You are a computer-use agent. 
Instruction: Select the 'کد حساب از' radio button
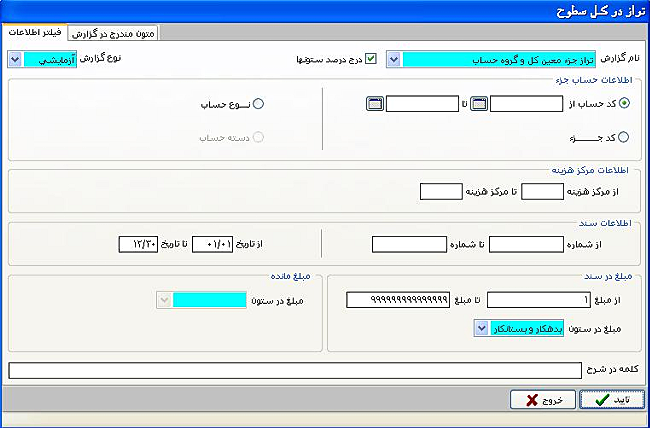click(625, 103)
